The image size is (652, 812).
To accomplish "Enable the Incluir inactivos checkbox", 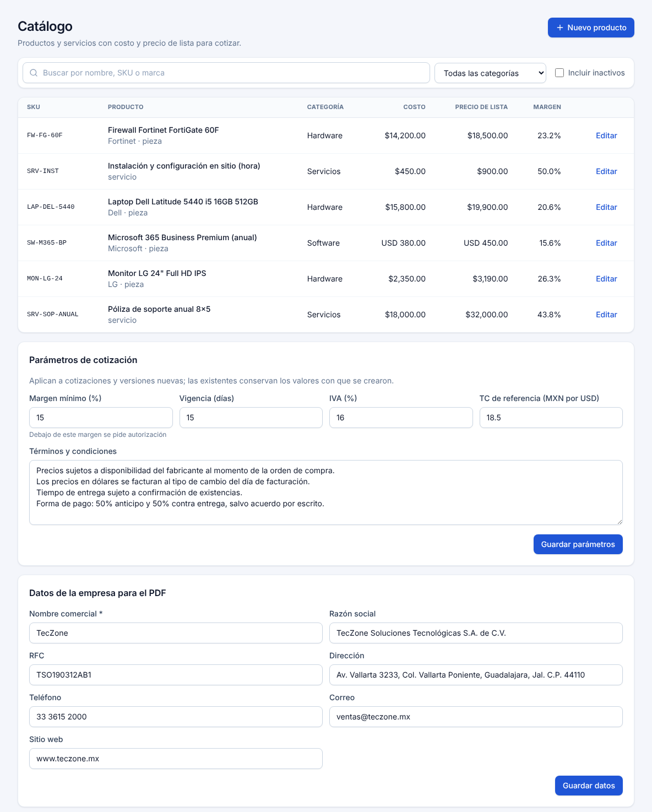I will click(559, 73).
